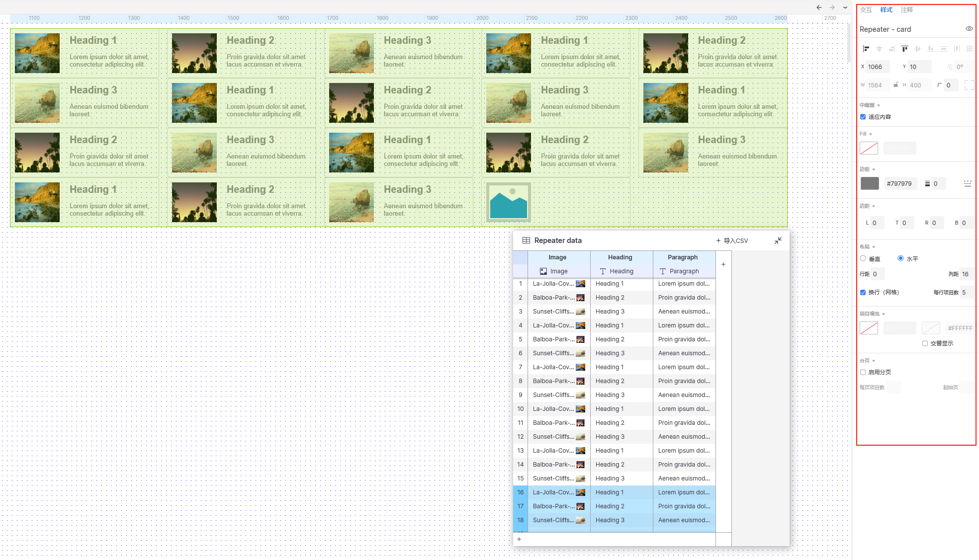This screenshot has height=560, width=979.
Task: Collapse the 边框 section
Action: click(873, 169)
